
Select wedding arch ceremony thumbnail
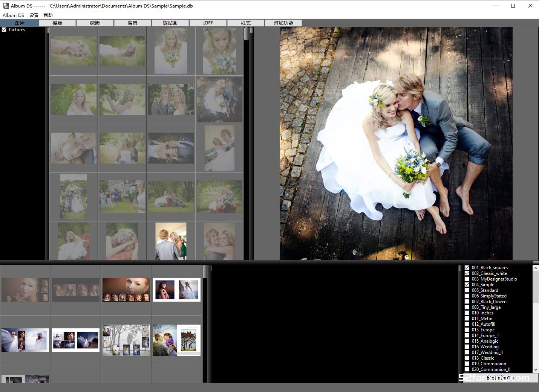tap(73, 197)
